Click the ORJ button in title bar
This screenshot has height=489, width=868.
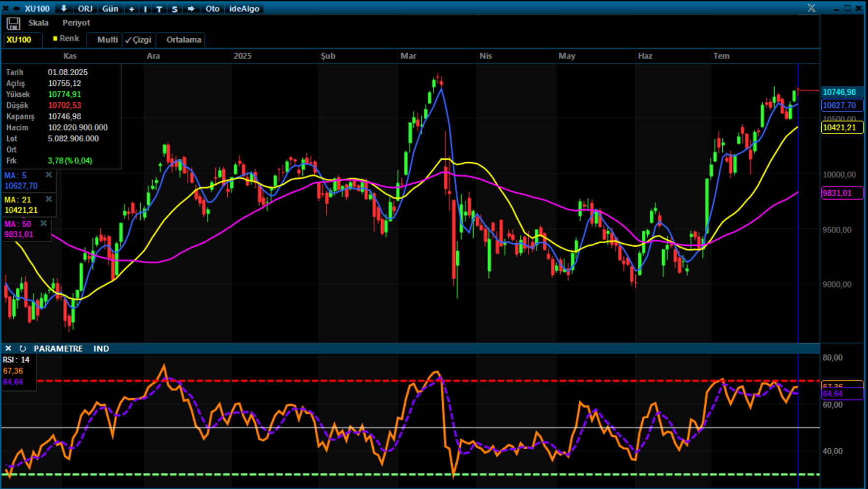pos(85,8)
